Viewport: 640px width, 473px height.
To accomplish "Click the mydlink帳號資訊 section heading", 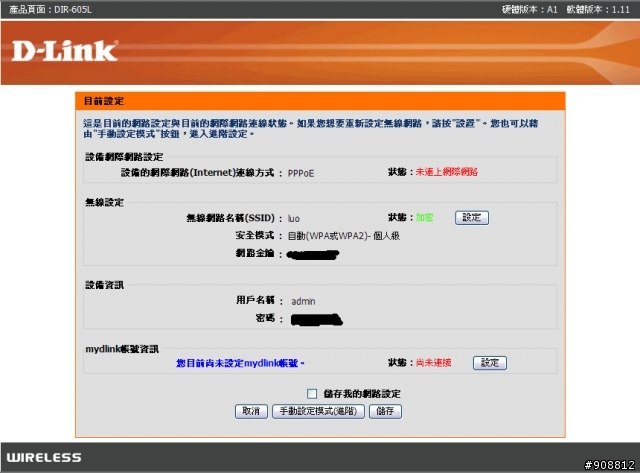I will click(x=122, y=349).
